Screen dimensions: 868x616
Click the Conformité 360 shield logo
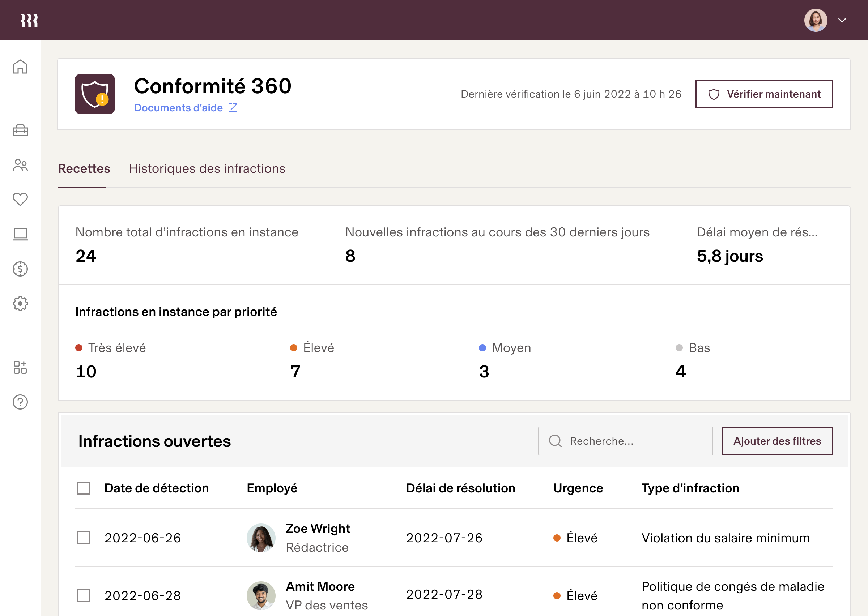coord(94,94)
